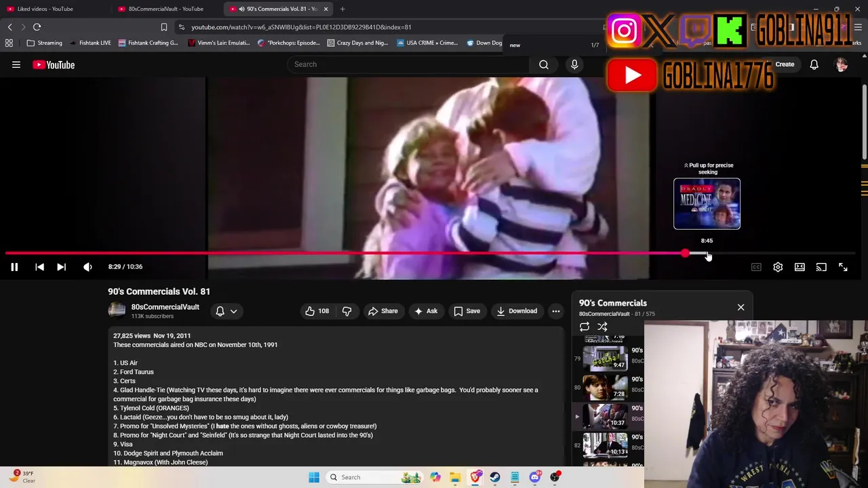868x488 pixels.
Task: Click the Windows taskbar Search box
Action: coord(374,477)
